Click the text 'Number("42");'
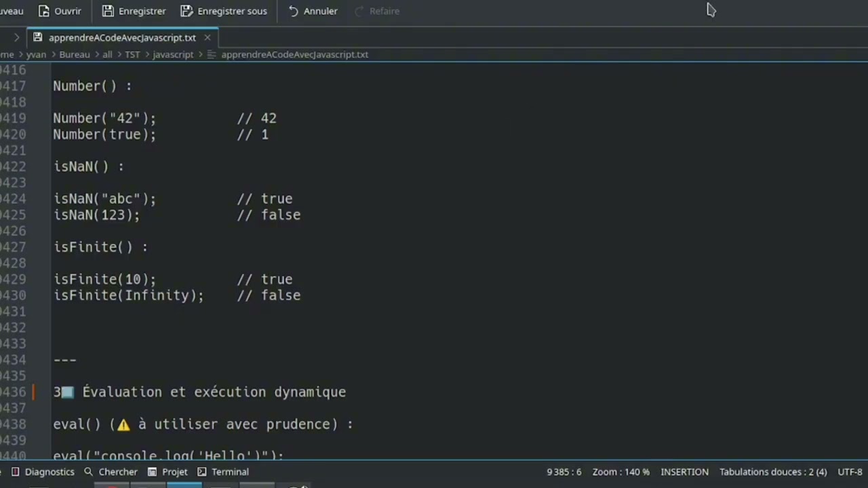Viewport: 868px width, 488px height. (x=104, y=118)
